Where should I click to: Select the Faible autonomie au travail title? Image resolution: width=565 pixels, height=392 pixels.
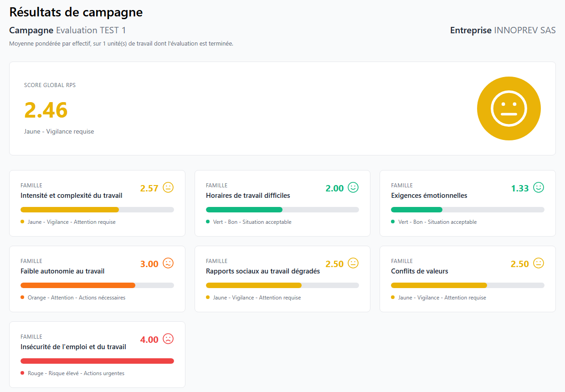click(x=62, y=271)
